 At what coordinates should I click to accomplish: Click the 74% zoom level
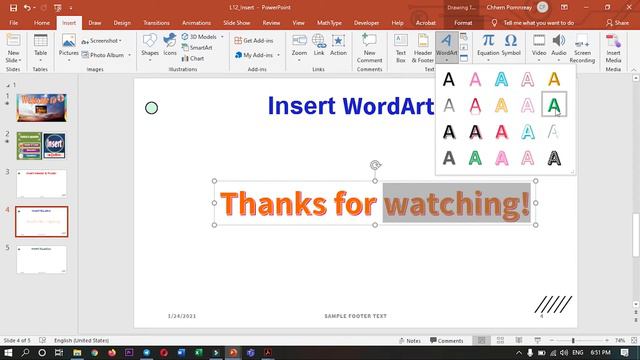pyautogui.click(x=620, y=340)
